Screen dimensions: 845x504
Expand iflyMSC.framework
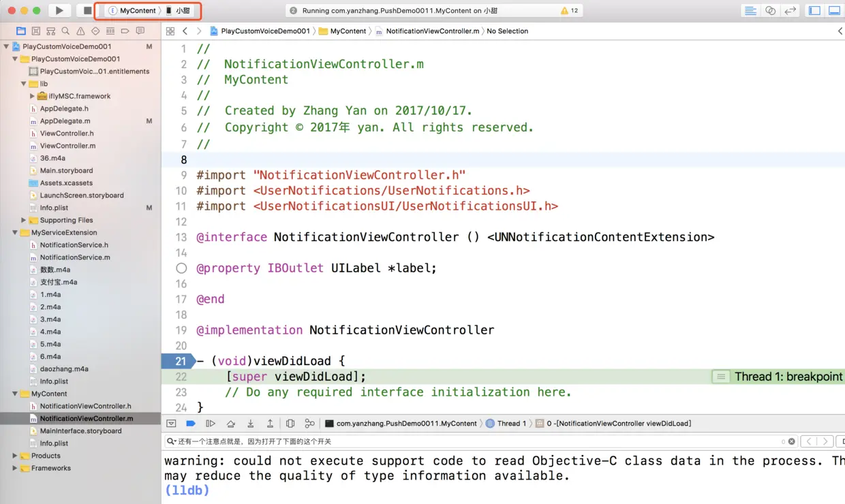tap(32, 96)
